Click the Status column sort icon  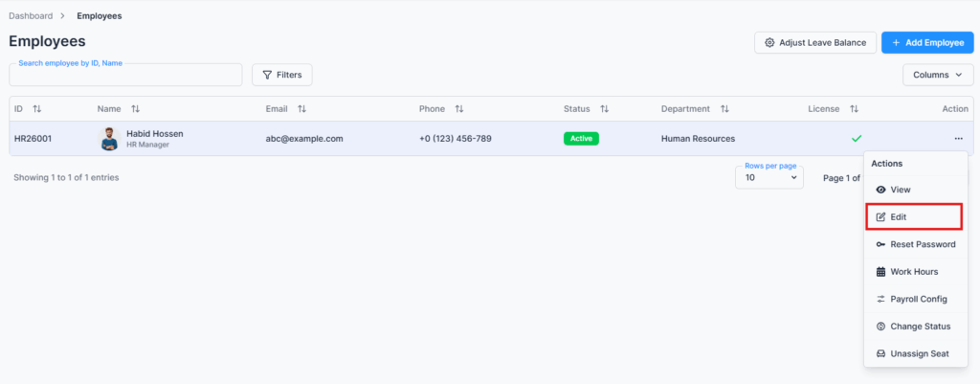point(604,109)
